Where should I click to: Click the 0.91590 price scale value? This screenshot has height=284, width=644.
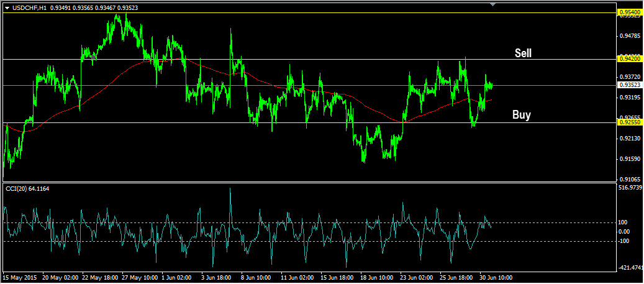(628, 159)
